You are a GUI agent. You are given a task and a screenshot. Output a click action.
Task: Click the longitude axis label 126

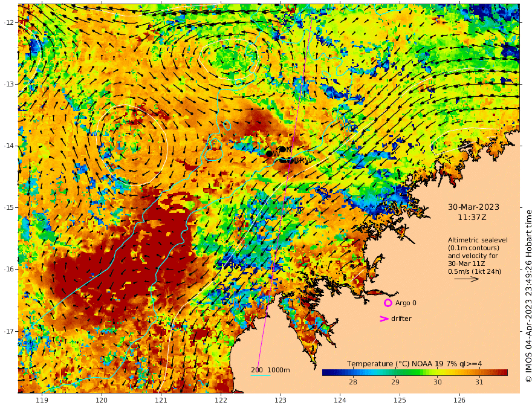pyautogui.click(x=459, y=401)
